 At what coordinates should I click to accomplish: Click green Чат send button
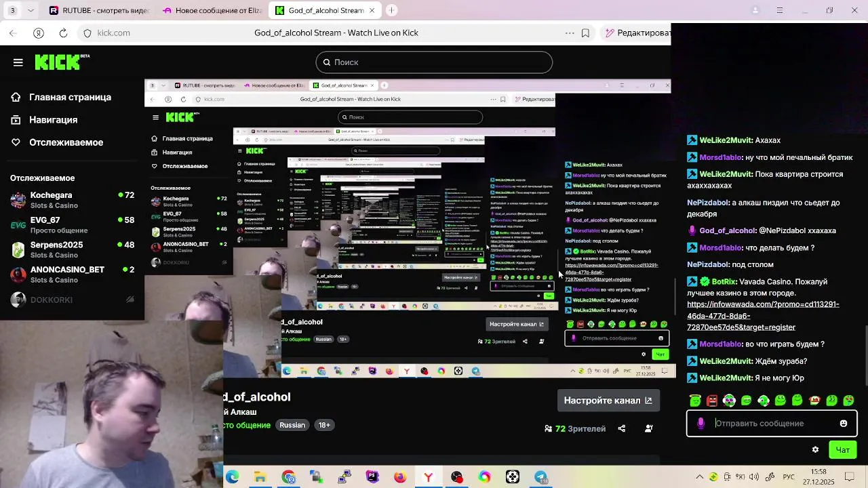[x=843, y=450]
